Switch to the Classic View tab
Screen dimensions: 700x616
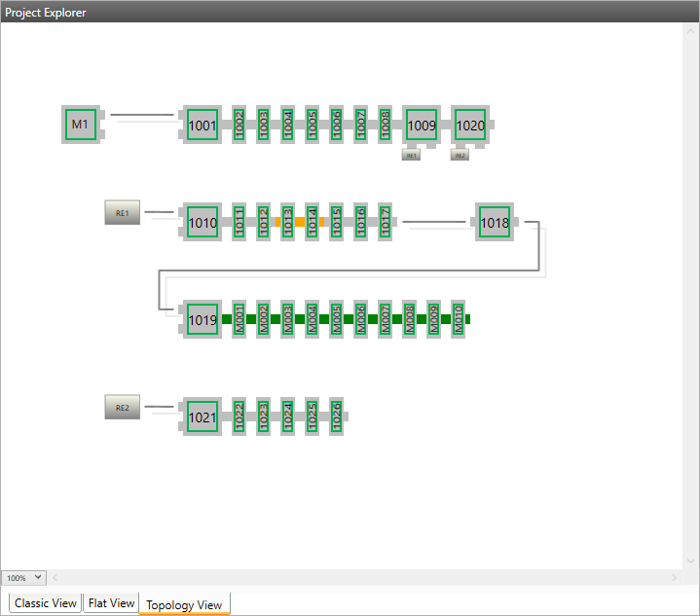(x=45, y=603)
